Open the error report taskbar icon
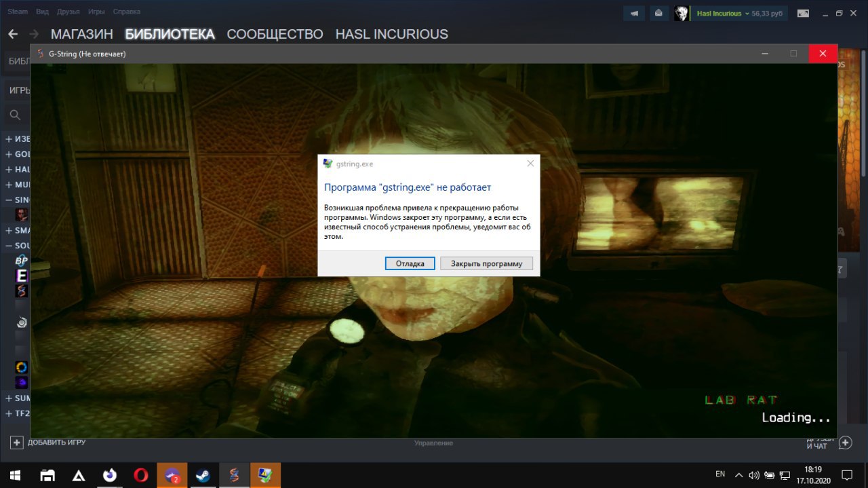868x488 pixels. (x=265, y=475)
